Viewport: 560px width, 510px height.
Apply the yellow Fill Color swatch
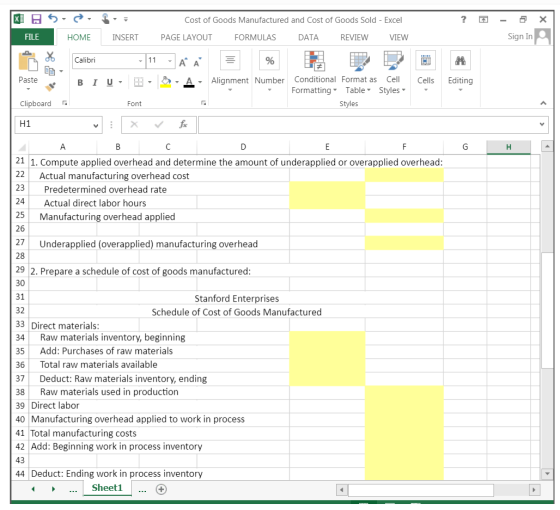point(165,82)
